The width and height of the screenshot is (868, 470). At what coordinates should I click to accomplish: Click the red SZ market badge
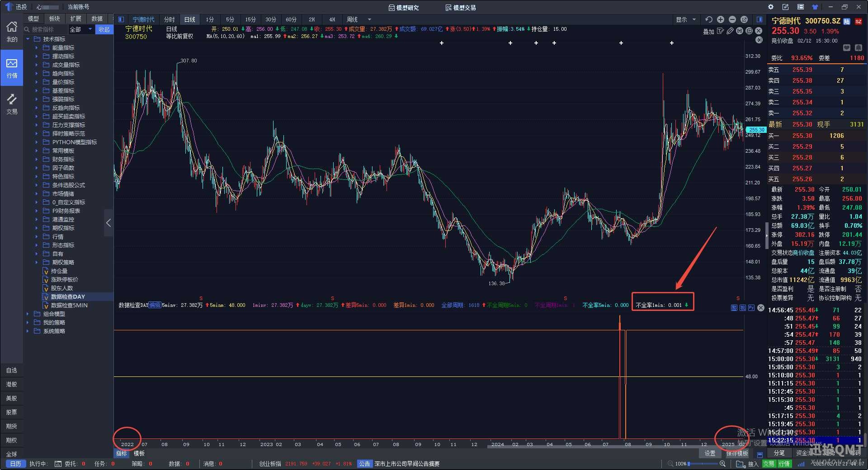click(859, 21)
